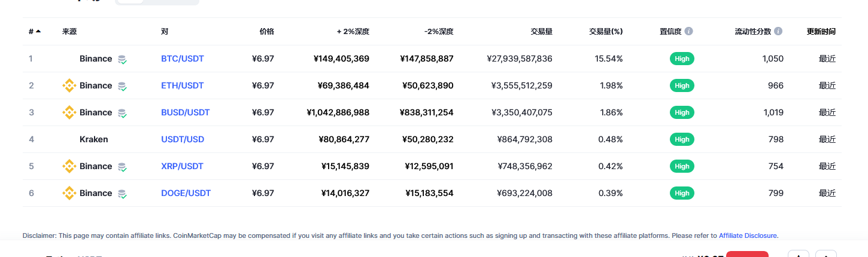Viewport: 868px width, 257px height.
Task: Sort the table by the 价格 column header
Action: (x=266, y=31)
